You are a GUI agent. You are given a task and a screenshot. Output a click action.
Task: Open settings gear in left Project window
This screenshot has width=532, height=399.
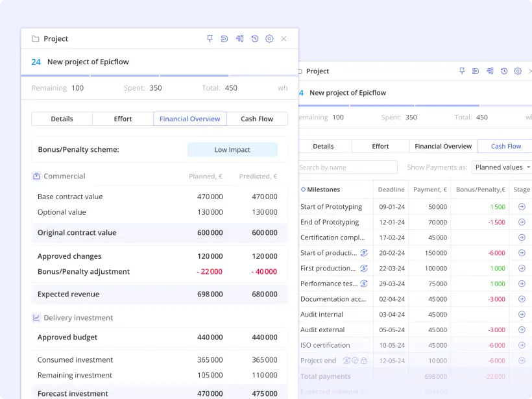[269, 39]
